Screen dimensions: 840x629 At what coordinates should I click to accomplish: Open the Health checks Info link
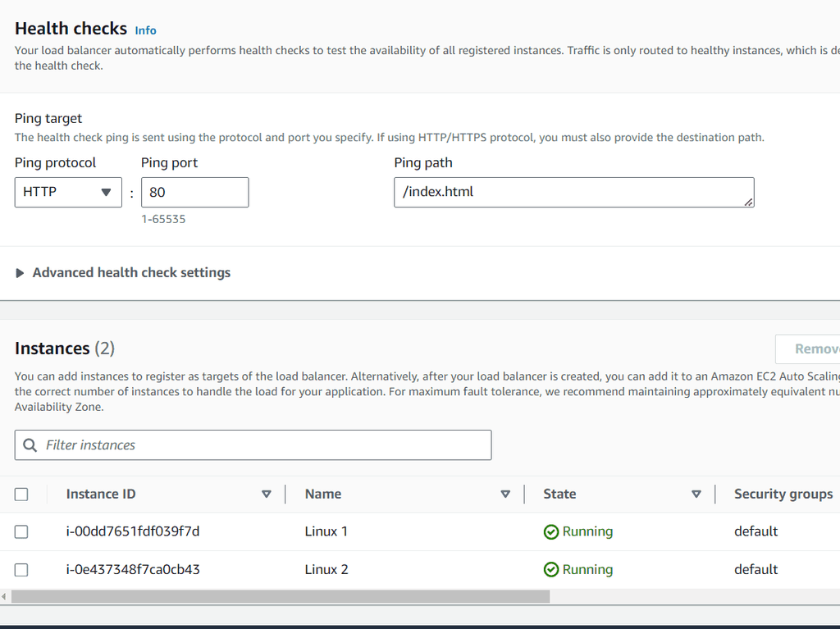click(145, 30)
